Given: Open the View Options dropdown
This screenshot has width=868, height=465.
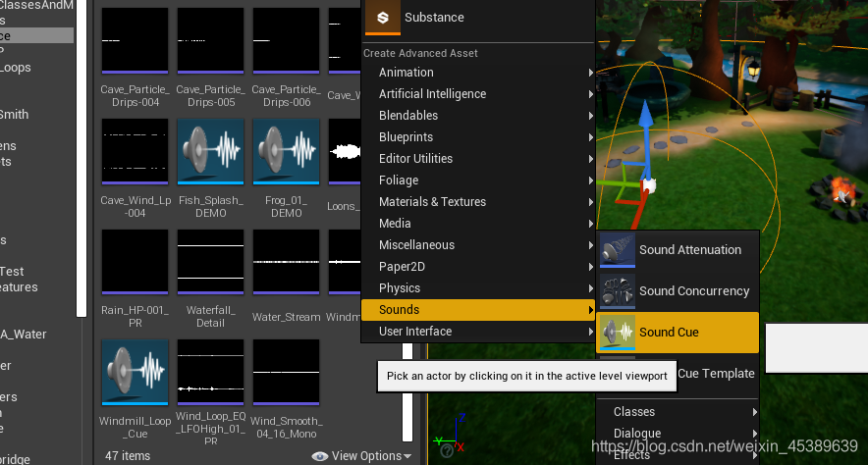Looking at the screenshot, I should (x=362, y=456).
